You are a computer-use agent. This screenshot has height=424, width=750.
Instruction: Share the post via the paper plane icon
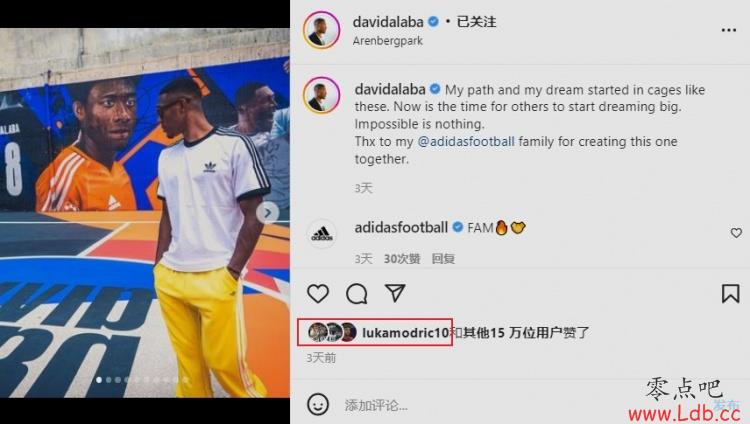tap(395, 293)
